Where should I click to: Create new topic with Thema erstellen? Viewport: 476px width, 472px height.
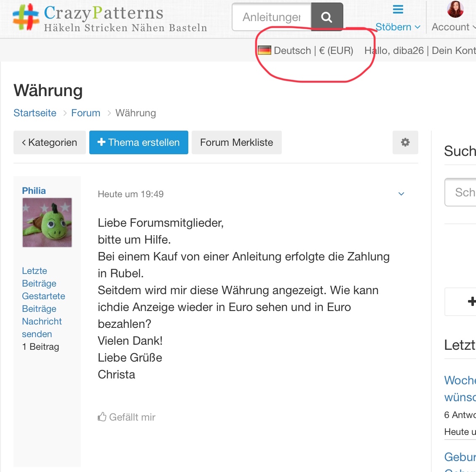(139, 142)
